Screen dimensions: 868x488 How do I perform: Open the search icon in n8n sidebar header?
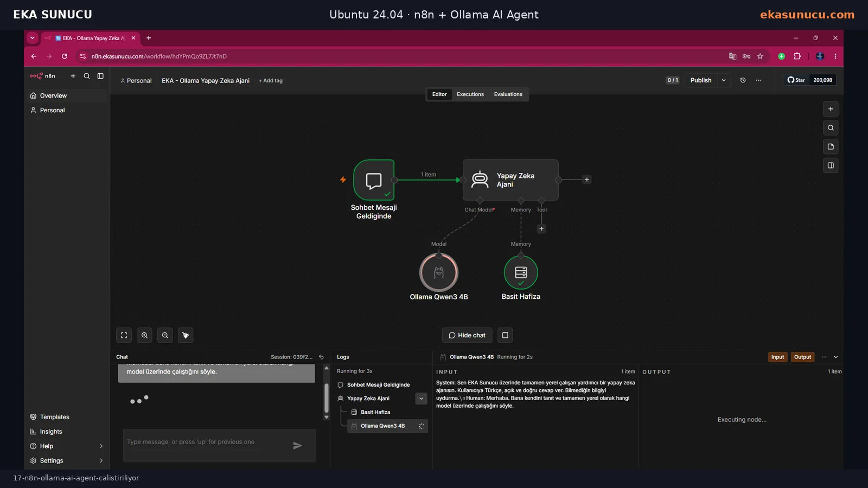[87, 76]
